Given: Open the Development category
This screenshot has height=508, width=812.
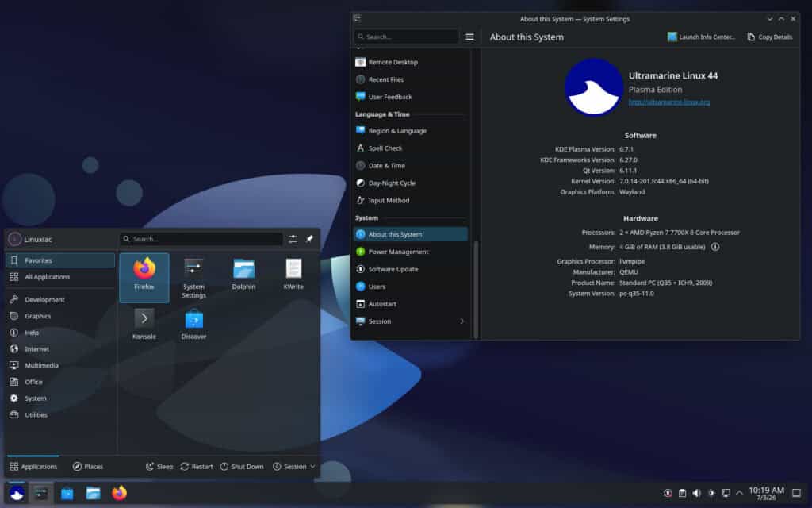Looking at the screenshot, I should (60, 299).
